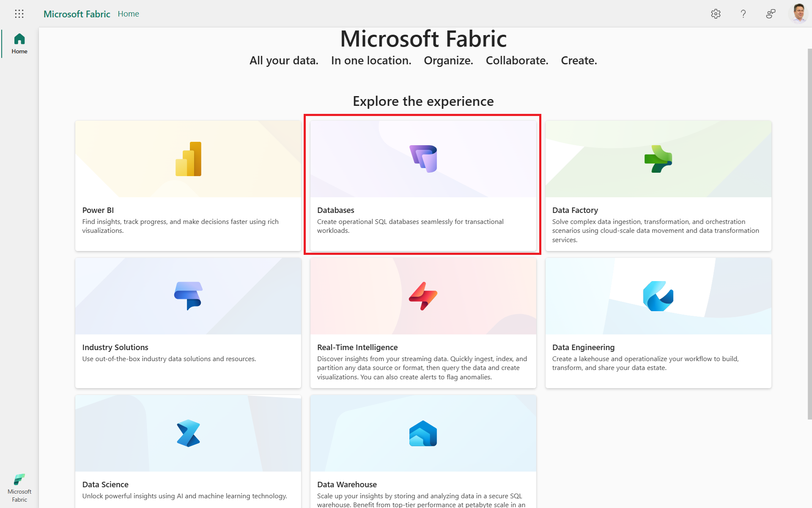Image resolution: width=812 pixels, height=508 pixels.
Task: Click the user profile avatar
Action: pyautogui.click(x=799, y=14)
